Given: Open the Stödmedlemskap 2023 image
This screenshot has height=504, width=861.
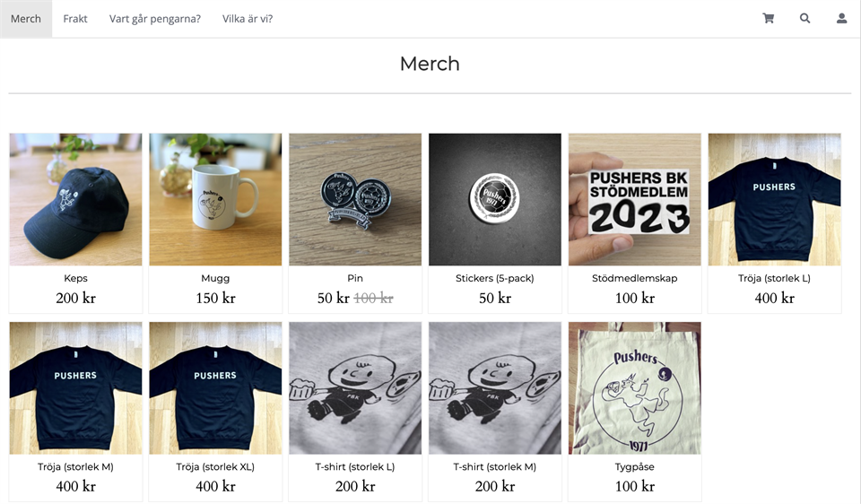Looking at the screenshot, I should (x=635, y=199).
